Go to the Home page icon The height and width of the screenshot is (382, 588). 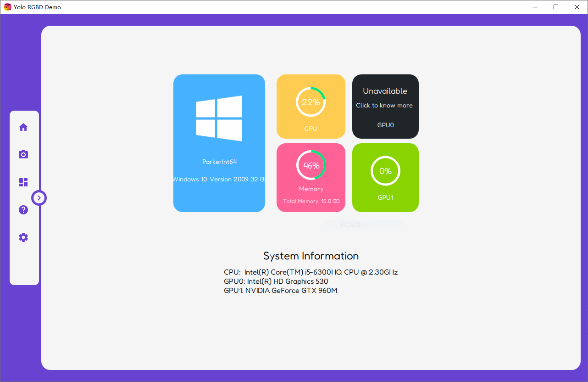coord(23,127)
